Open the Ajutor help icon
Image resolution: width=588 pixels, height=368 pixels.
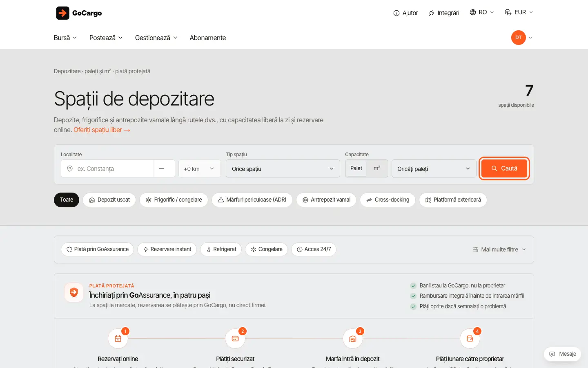396,13
